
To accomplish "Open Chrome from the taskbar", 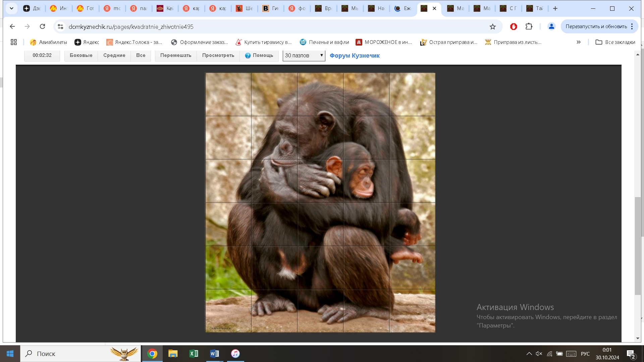I will (x=152, y=354).
